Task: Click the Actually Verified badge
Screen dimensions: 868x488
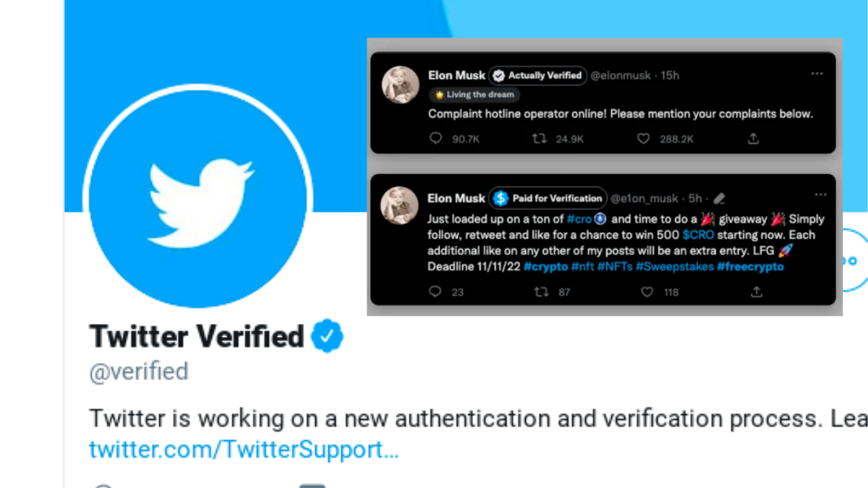Action: 537,75
